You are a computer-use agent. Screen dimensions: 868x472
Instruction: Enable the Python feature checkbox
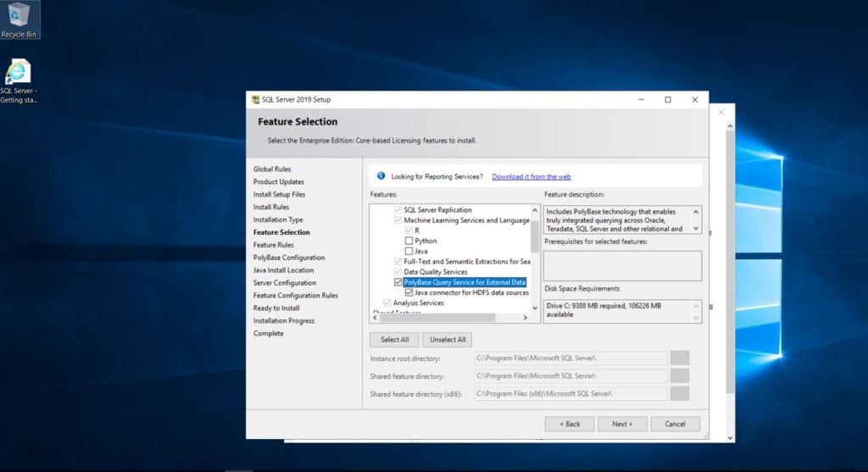[409, 241]
